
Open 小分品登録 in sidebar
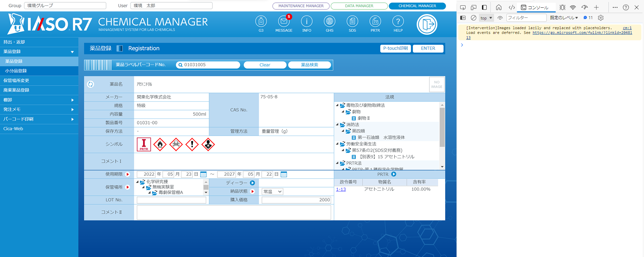tap(39, 71)
